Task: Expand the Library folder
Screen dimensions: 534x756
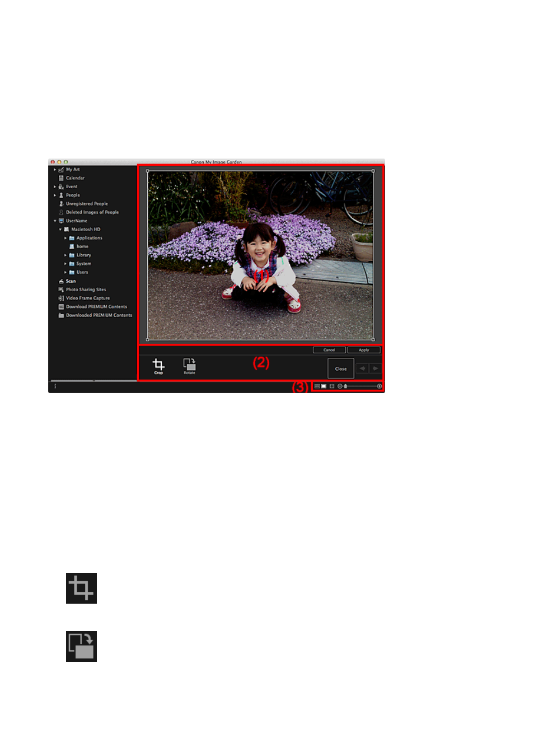Action: (x=65, y=255)
